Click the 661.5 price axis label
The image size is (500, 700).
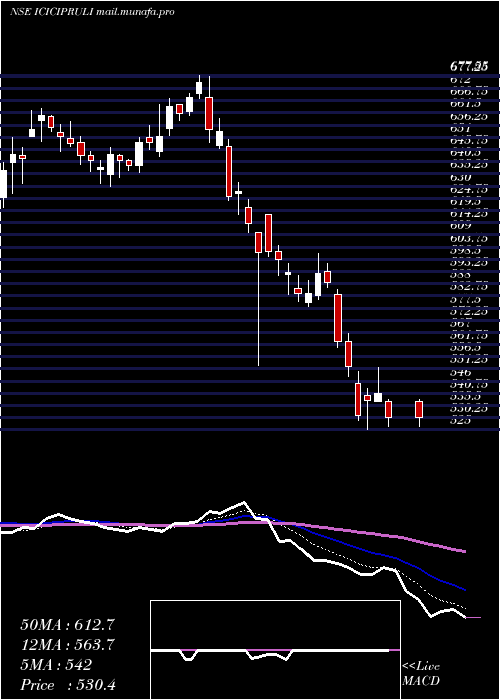click(x=468, y=104)
